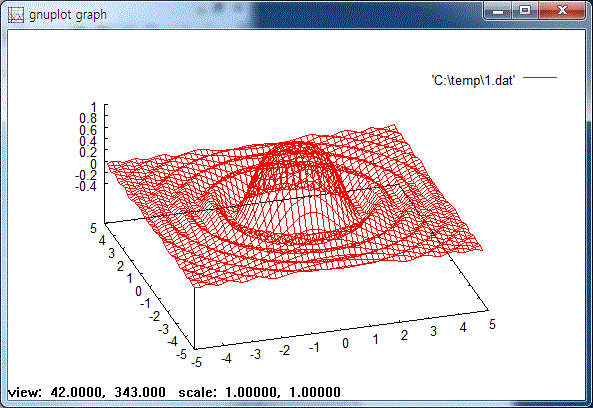
Task: Click the y-axis tick label 5
Action: (x=93, y=228)
